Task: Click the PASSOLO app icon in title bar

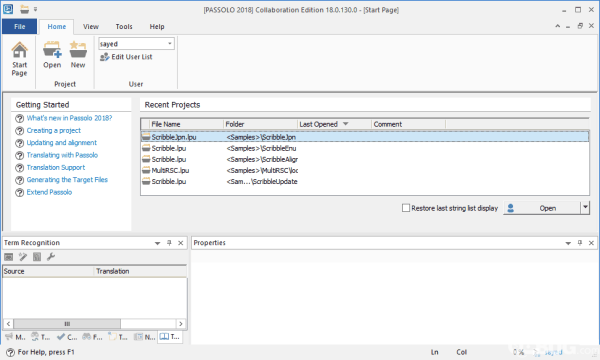Action: tap(8, 9)
